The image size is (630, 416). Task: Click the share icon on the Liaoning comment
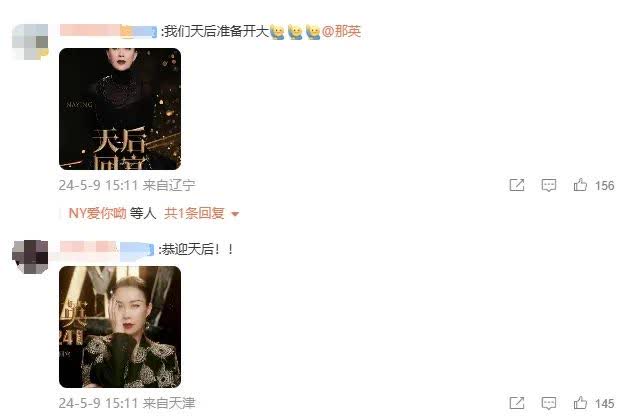[517, 185]
